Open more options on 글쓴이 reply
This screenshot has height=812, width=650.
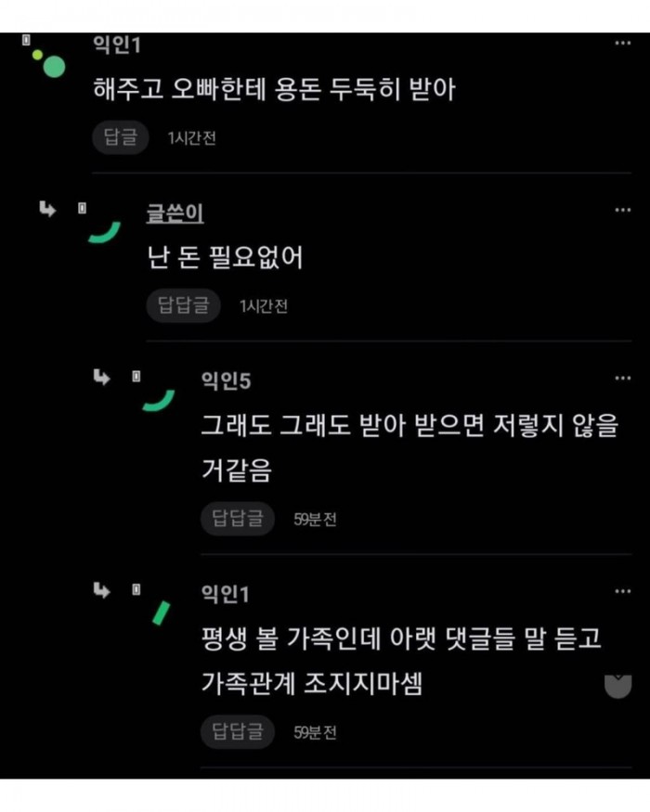(622, 211)
